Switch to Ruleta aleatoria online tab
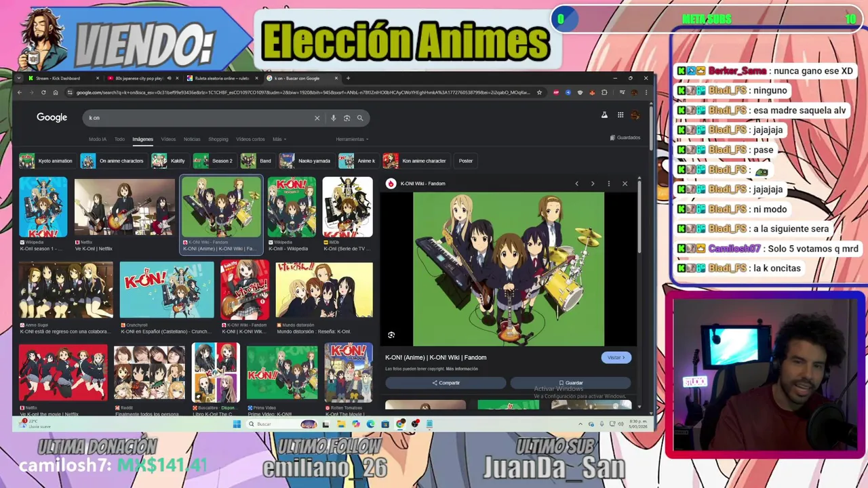Viewport: 868px width, 488px height. (222, 78)
